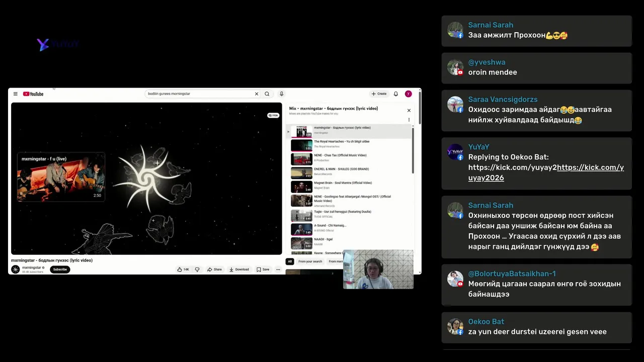
Task: Select the 'From your search' filter chip
Action: point(310,261)
